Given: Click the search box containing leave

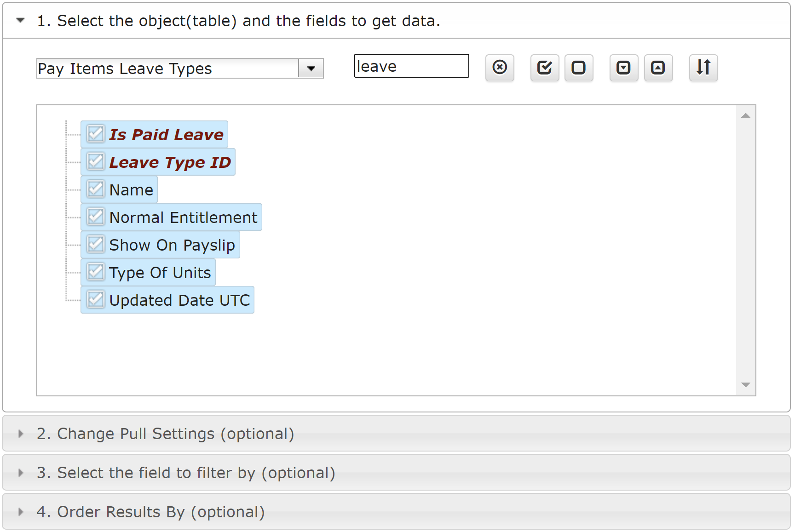Looking at the screenshot, I should (412, 66).
